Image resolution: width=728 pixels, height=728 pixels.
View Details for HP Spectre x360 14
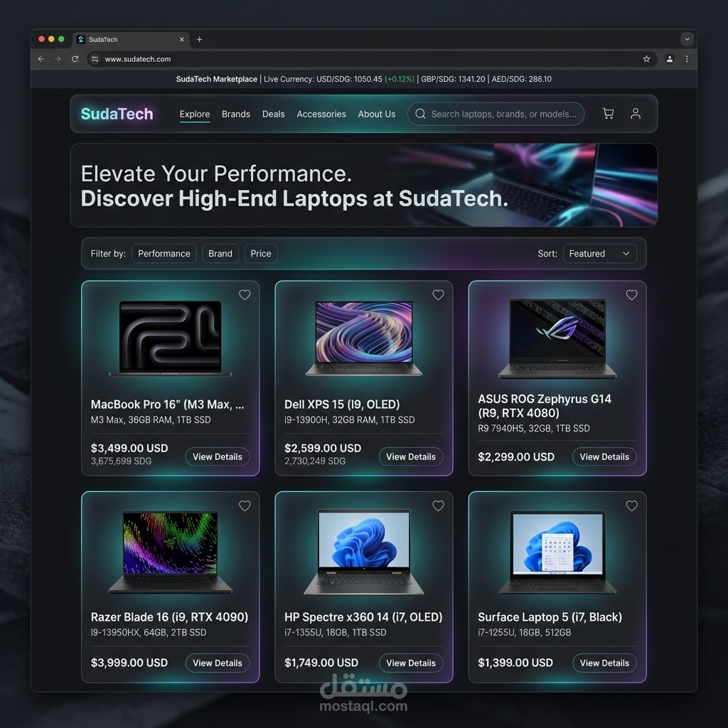click(411, 663)
